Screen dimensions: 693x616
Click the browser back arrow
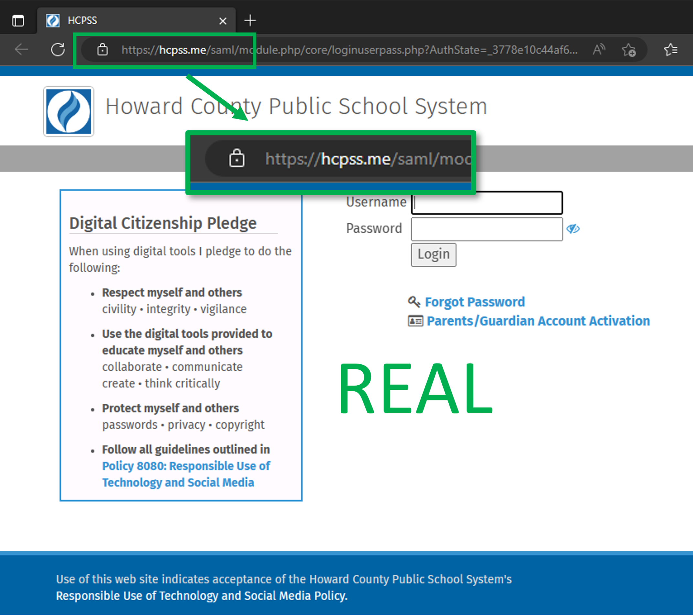[x=21, y=49]
